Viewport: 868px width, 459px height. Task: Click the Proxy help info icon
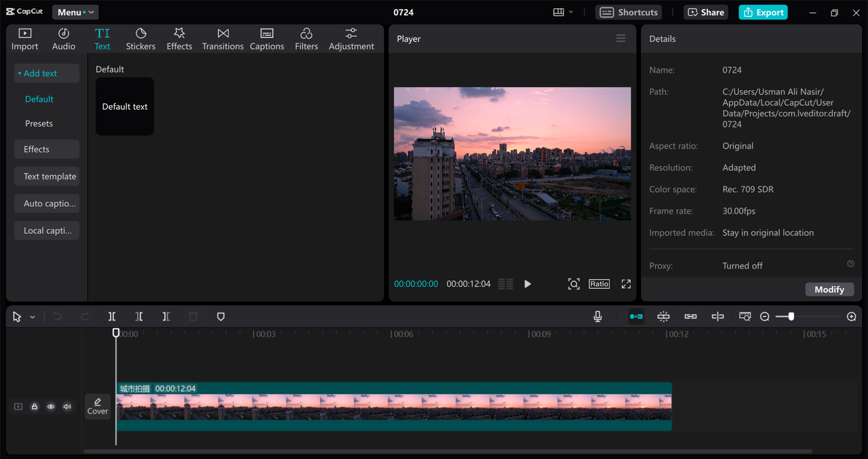850,264
